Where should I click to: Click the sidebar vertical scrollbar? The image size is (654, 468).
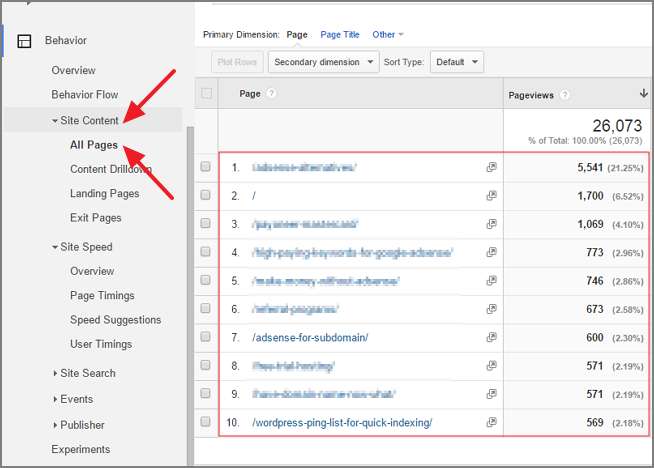[x=190, y=295]
